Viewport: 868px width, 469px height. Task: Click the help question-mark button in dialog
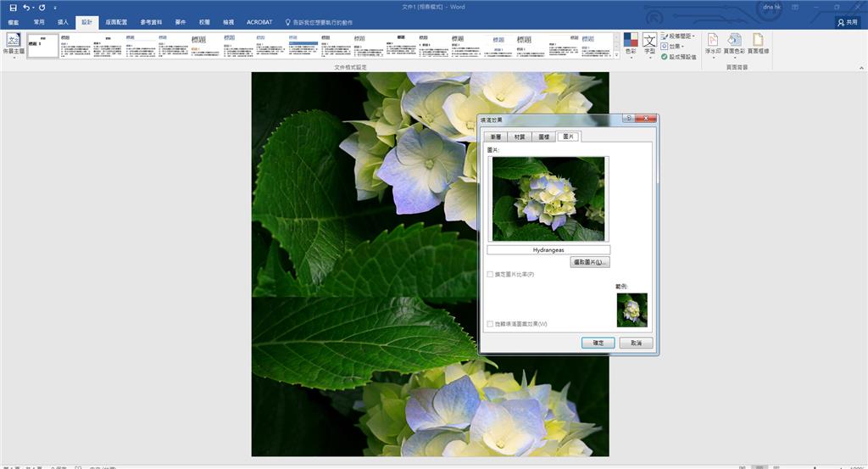tap(628, 119)
